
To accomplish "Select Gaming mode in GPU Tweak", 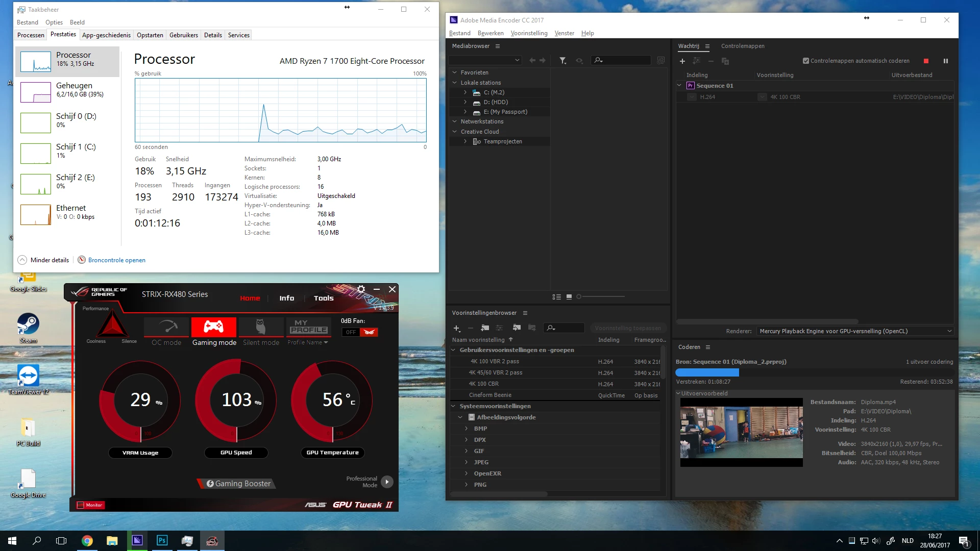I will [213, 328].
